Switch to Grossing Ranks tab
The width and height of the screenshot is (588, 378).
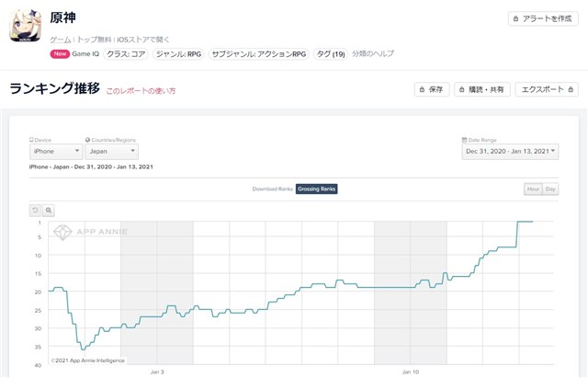tap(316, 189)
